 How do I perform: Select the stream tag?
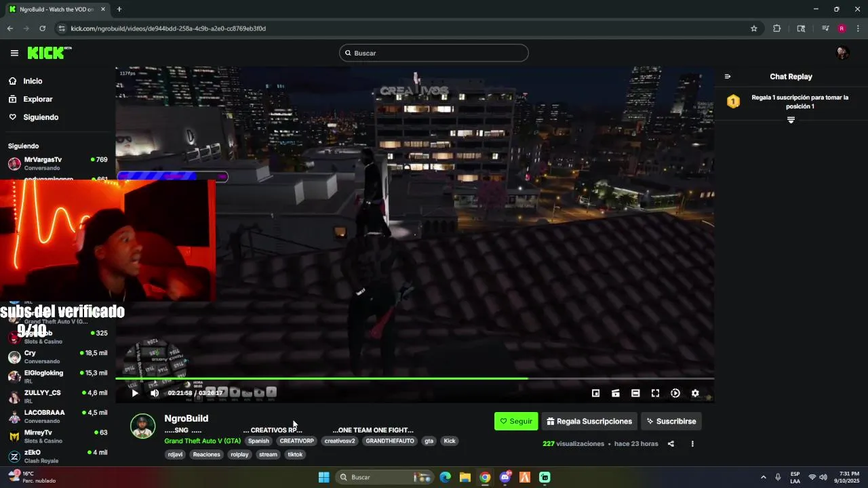pos(268,454)
